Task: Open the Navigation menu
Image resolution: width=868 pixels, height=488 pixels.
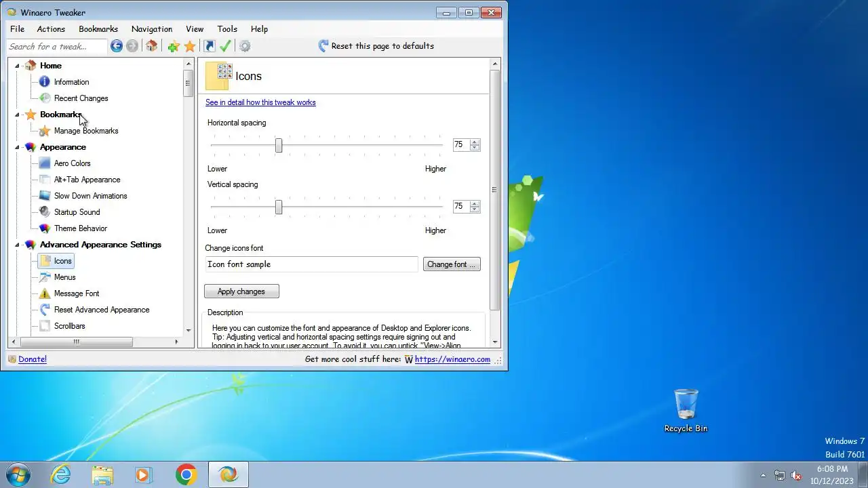Action: [x=152, y=28]
